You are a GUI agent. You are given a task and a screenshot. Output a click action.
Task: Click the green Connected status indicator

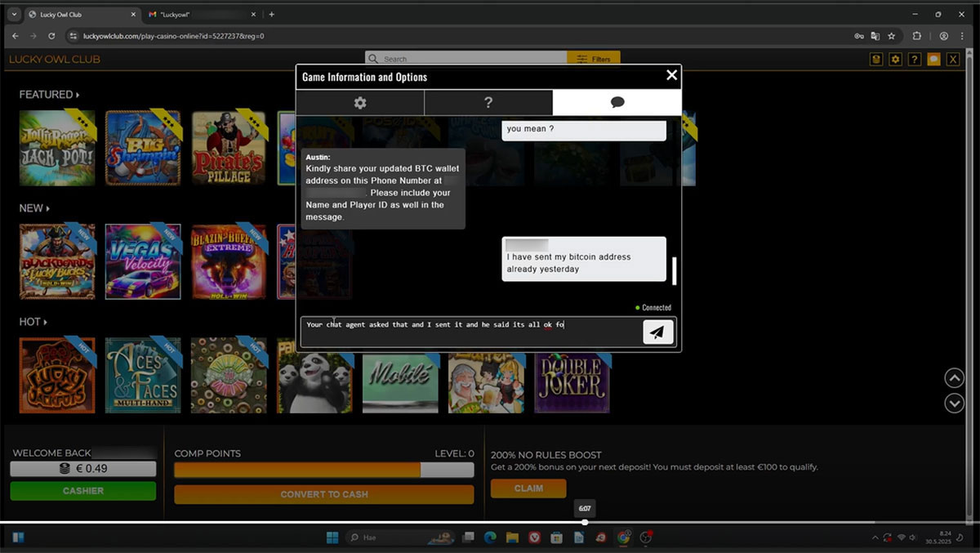(x=653, y=308)
